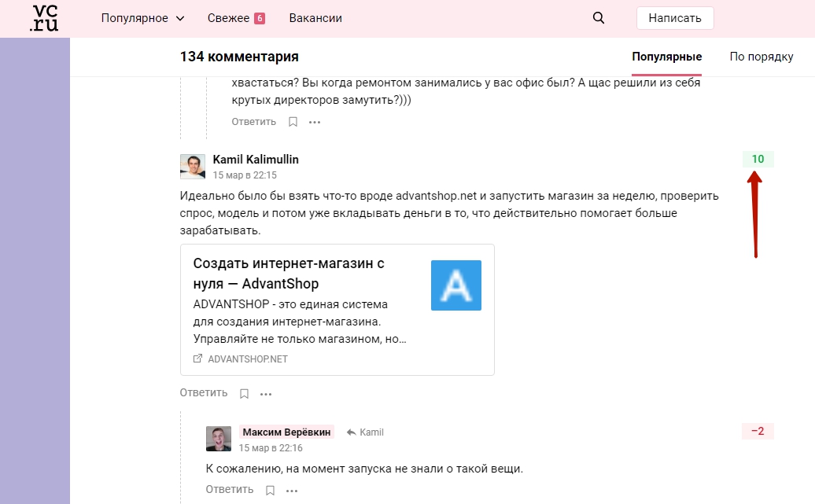Open the vc.ru logo home link
This screenshot has width=815, height=504.
click(44, 18)
